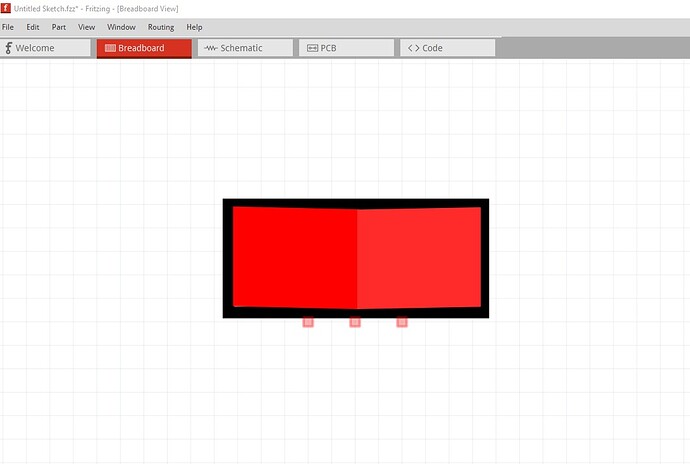Open the Part menu
The image size is (690, 464).
[x=59, y=27]
